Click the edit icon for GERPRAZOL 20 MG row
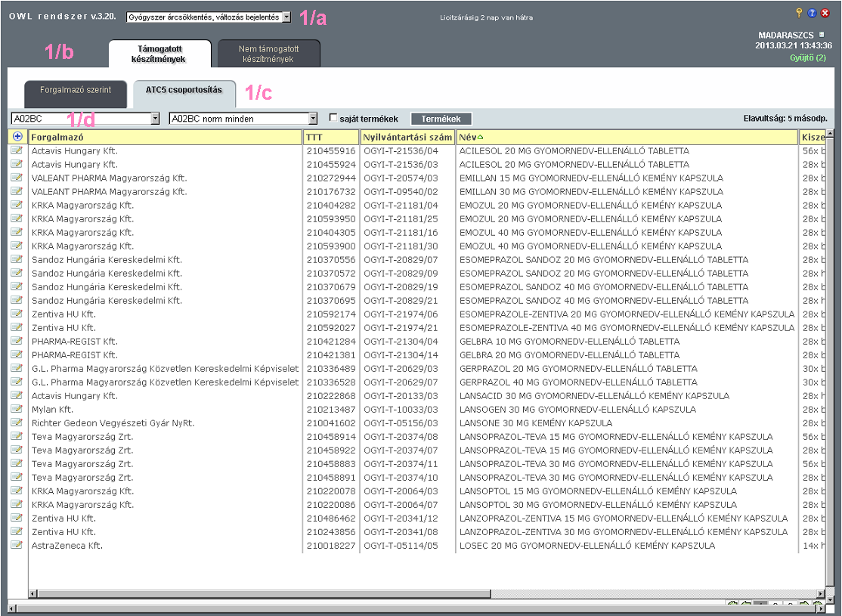Screen dimensions: 842x616 [17, 368]
